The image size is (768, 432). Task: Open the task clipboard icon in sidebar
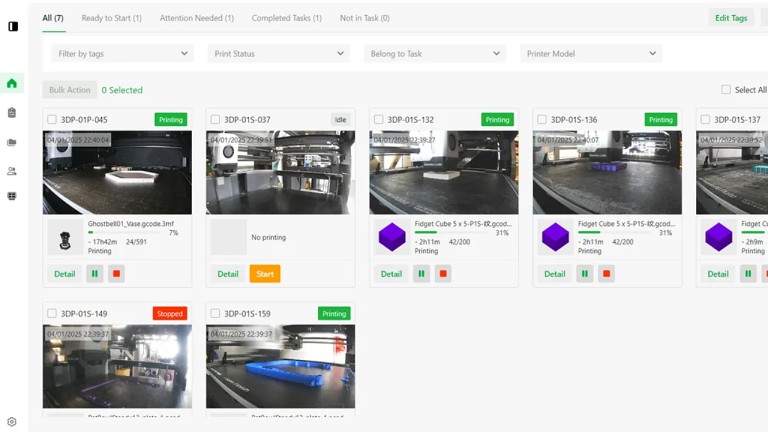[12, 113]
